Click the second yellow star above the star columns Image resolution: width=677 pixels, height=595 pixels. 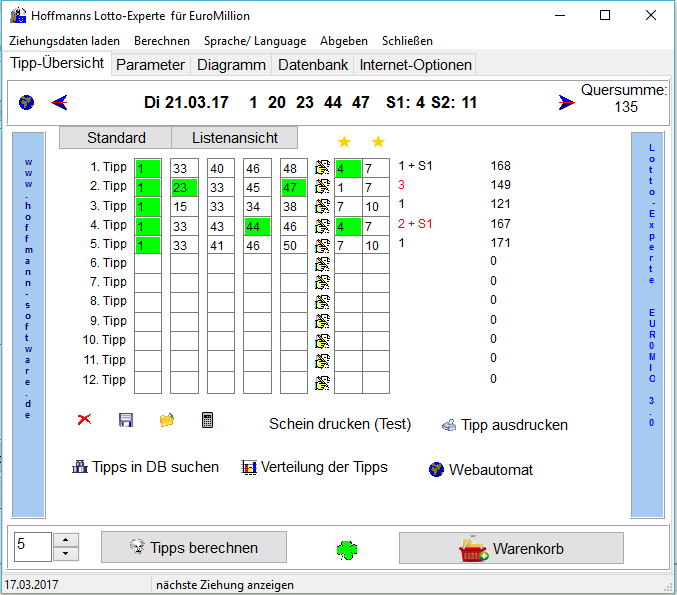click(378, 141)
